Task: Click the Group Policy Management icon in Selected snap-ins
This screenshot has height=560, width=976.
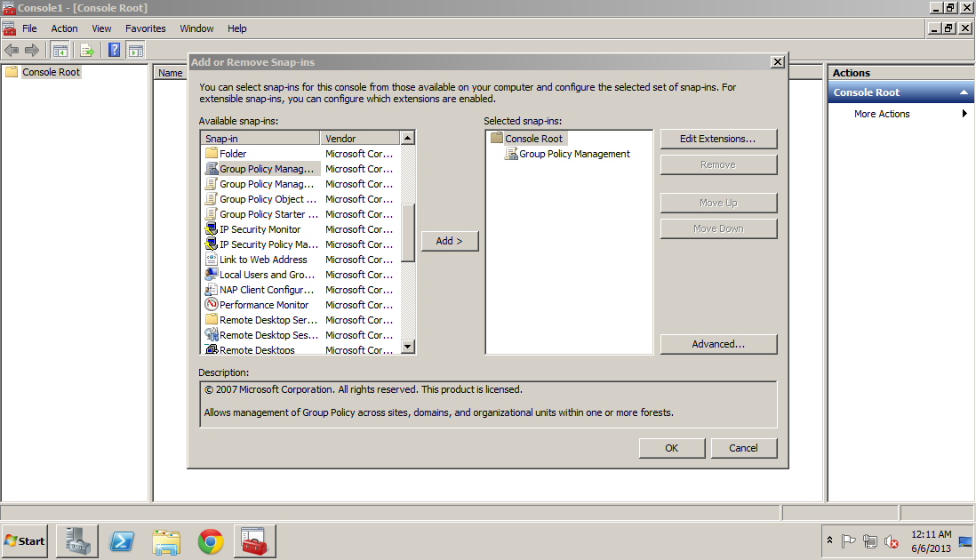Action: pos(511,154)
